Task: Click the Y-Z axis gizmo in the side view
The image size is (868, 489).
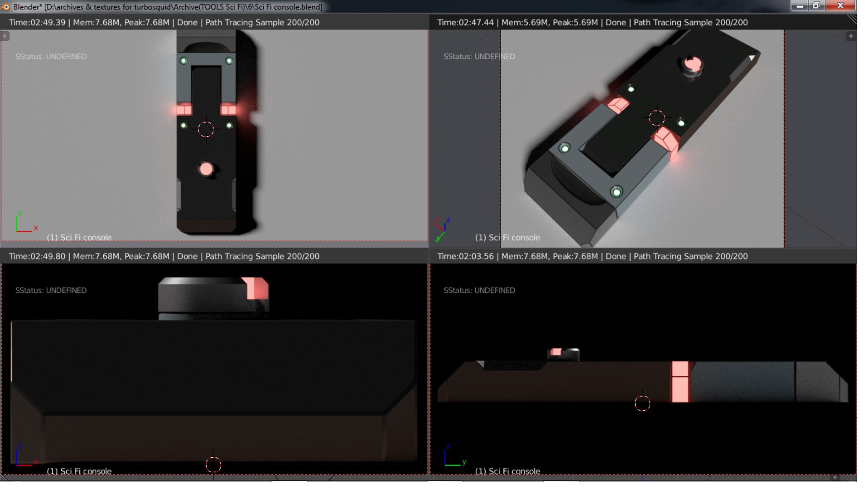Action: (x=455, y=455)
